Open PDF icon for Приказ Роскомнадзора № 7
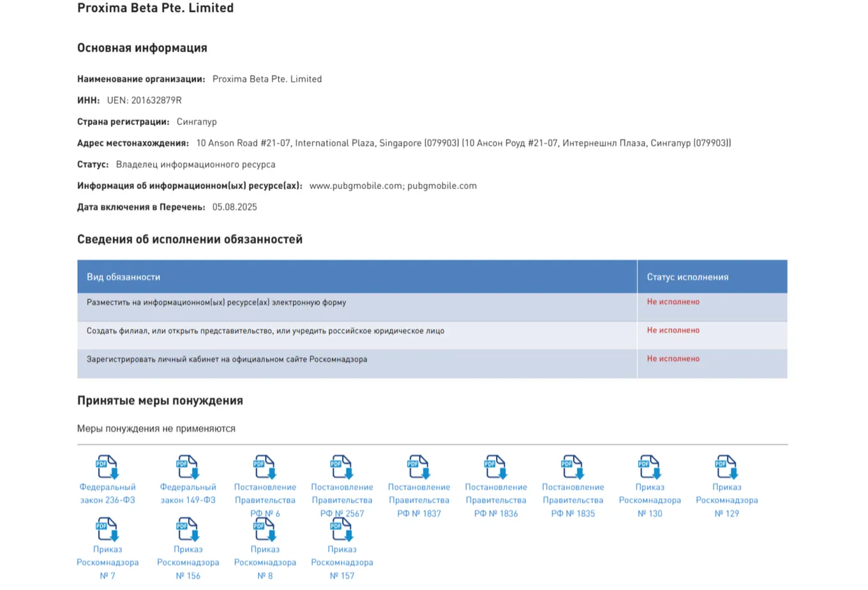 pyautogui.click(x=107, y=529)
